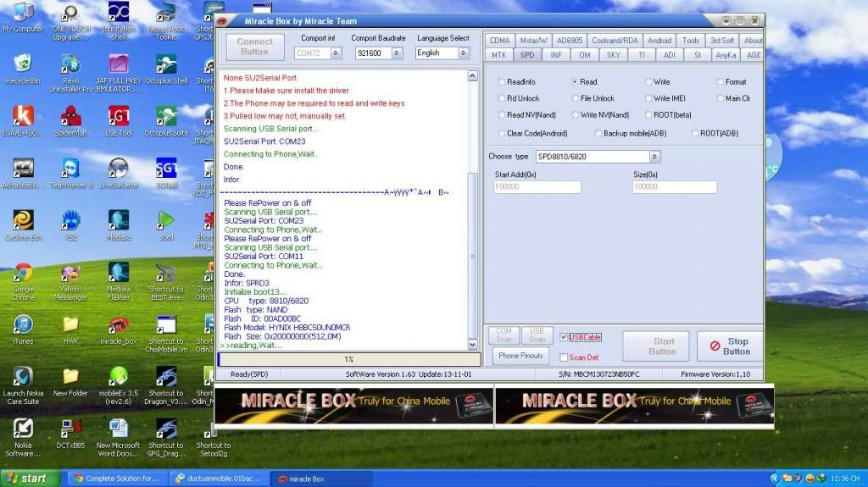868x487 pixels.
Task: Choose File Unlock radio option
Action: (575, 98)
